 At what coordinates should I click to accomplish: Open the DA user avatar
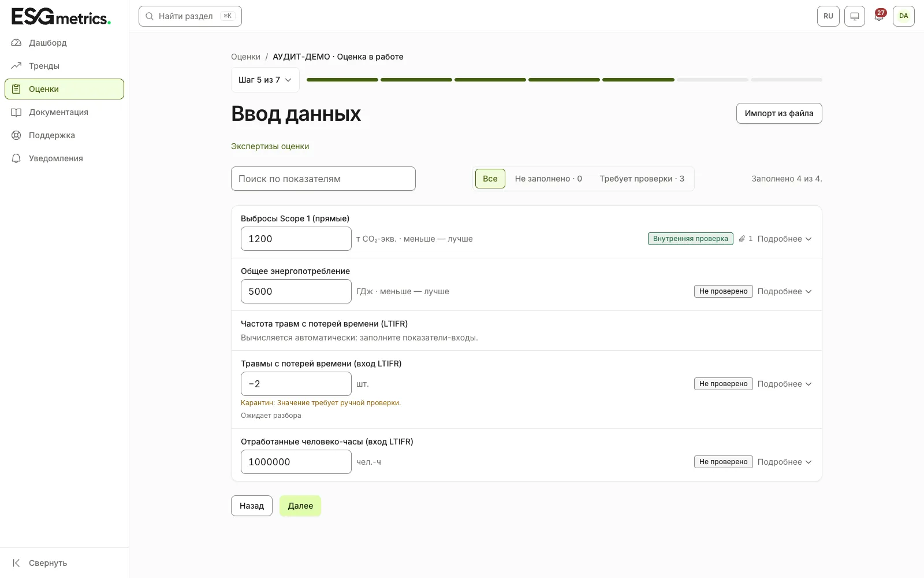tap(904, 16)
